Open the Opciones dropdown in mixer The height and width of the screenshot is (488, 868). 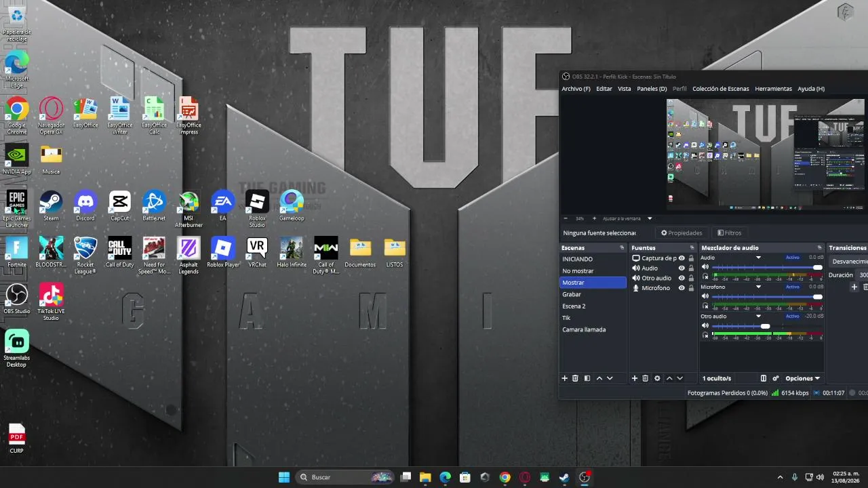click(802, 378)
